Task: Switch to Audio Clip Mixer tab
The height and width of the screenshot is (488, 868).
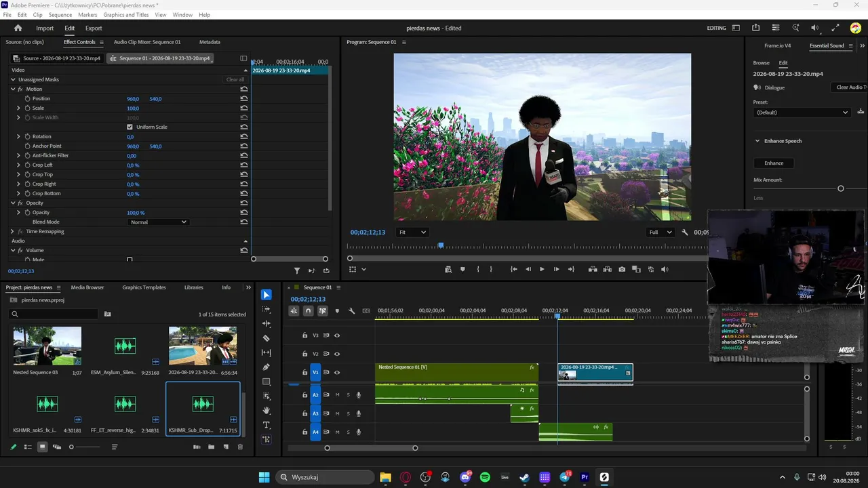Action: coord(147,42)
